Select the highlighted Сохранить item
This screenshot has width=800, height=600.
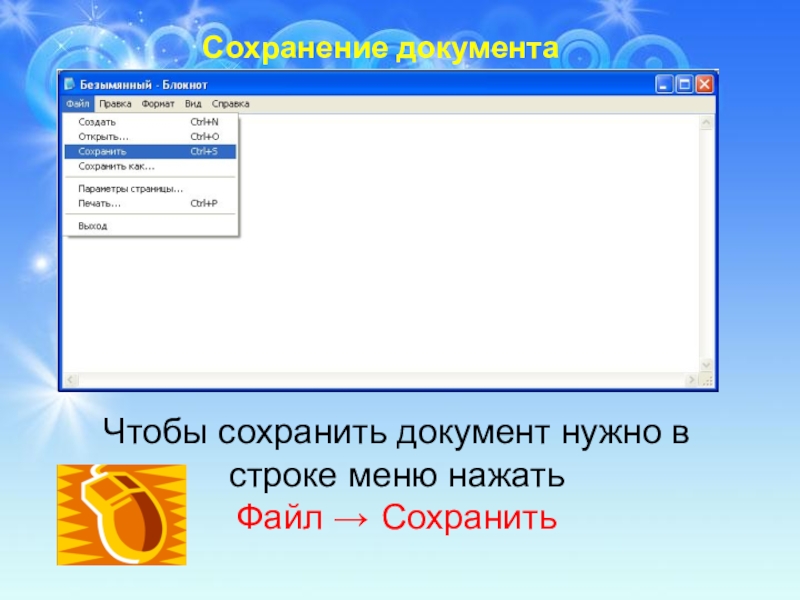[x=151, y=152]
